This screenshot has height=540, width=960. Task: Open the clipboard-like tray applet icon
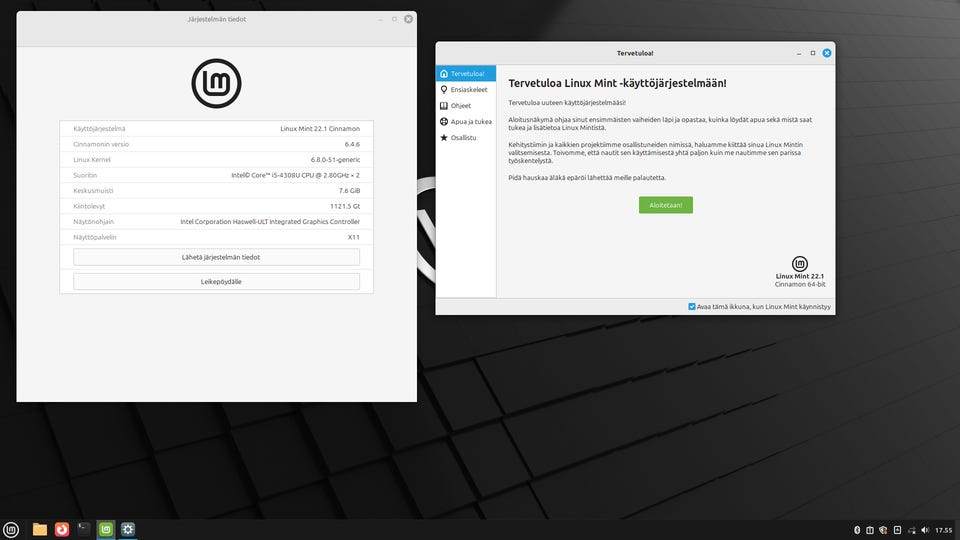tap(870, 530)
